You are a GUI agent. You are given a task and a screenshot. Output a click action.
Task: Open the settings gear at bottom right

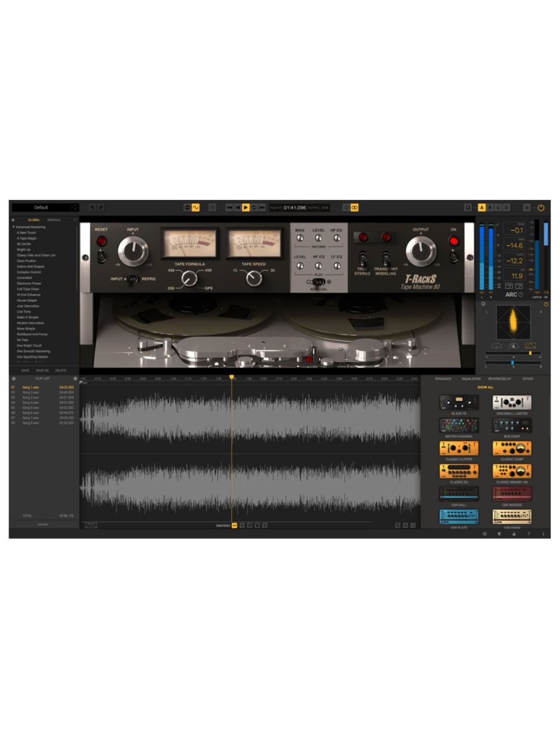coord(485,534)
